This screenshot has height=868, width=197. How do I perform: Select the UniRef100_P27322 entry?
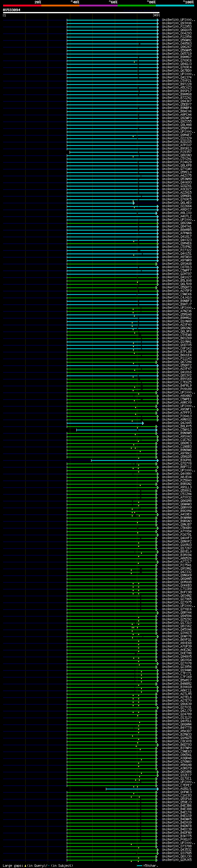pos(177,250)
